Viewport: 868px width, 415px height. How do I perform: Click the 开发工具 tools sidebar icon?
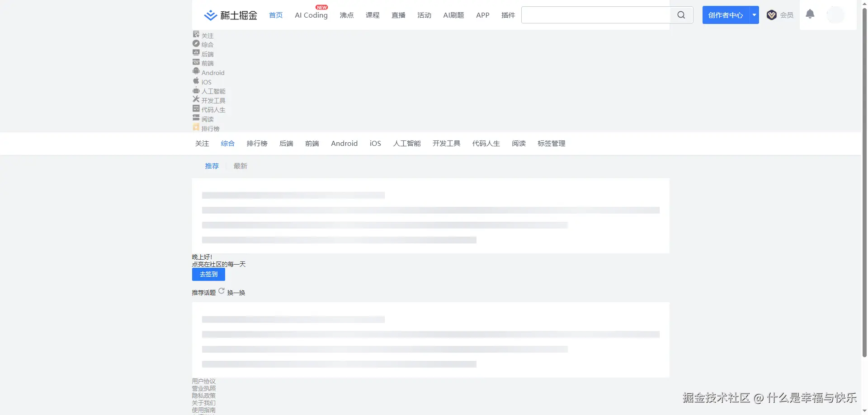(x=196, y=99)
